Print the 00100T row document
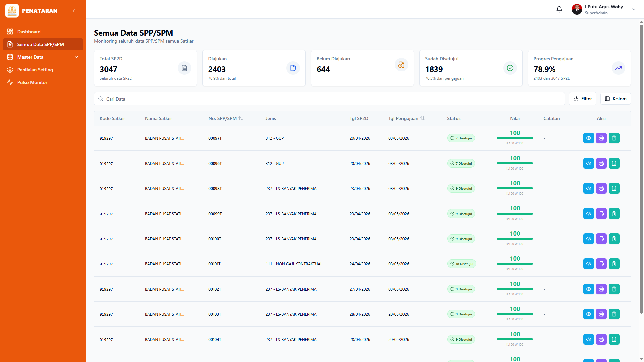Image resolution: width=644 pixels, height=362 pixels. [x=601, y=239]
